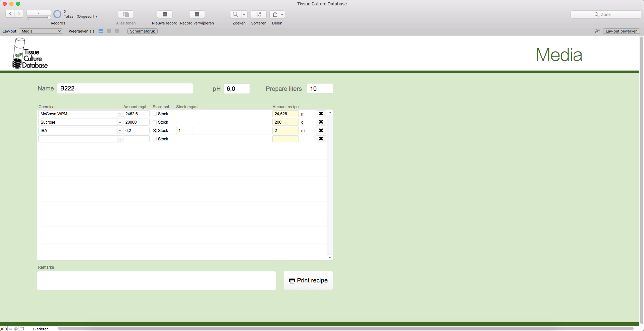The image size is (644, 331).
Task: Expand IBA chemical dropdown arrow
Action: [x=120, y=131]
